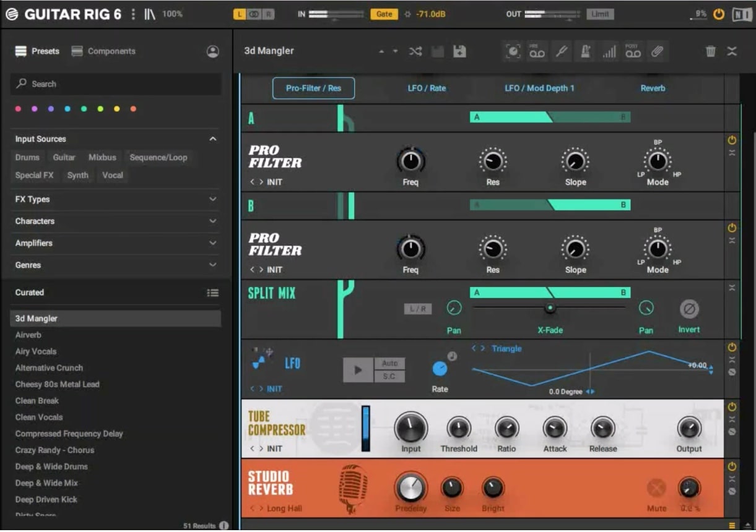Click the Invert phase icon in Split Mix
The width and height of the screenshot is (756, 532).
point(689,309)
